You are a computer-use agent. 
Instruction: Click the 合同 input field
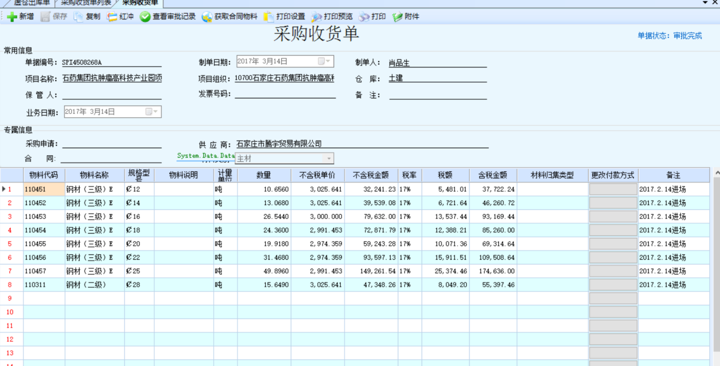tap(111, 158)
